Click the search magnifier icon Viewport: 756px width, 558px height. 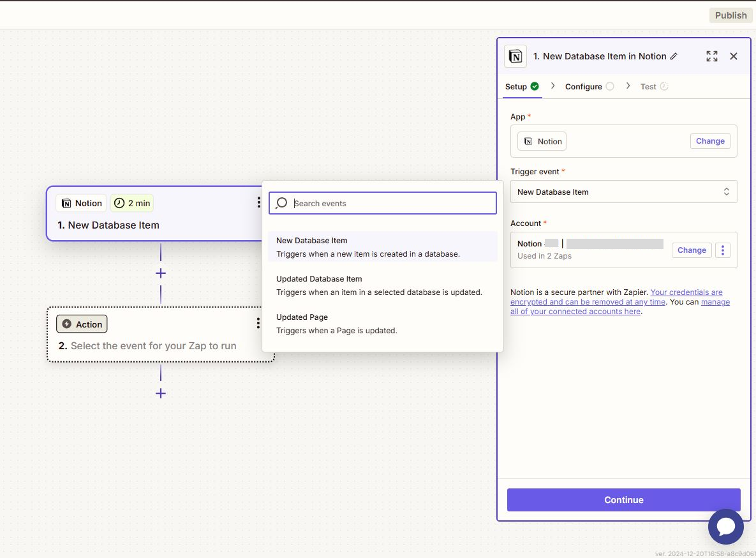[x=281, y=203]
